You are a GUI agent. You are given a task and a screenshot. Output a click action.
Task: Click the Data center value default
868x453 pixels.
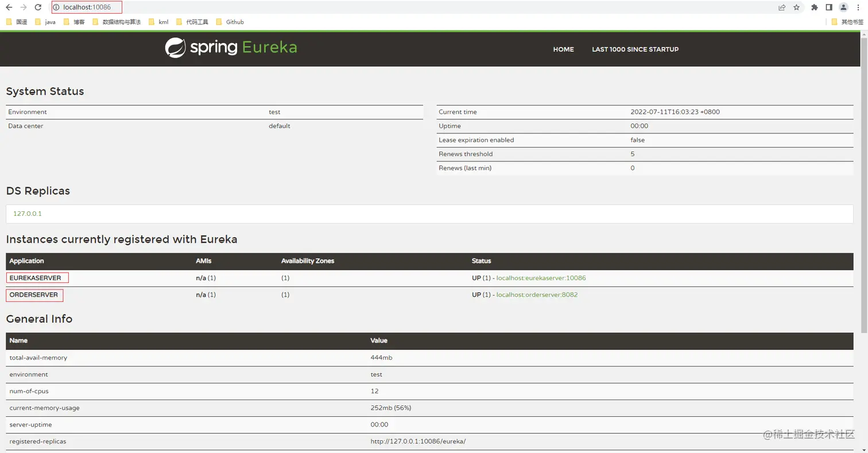(279, 126)
